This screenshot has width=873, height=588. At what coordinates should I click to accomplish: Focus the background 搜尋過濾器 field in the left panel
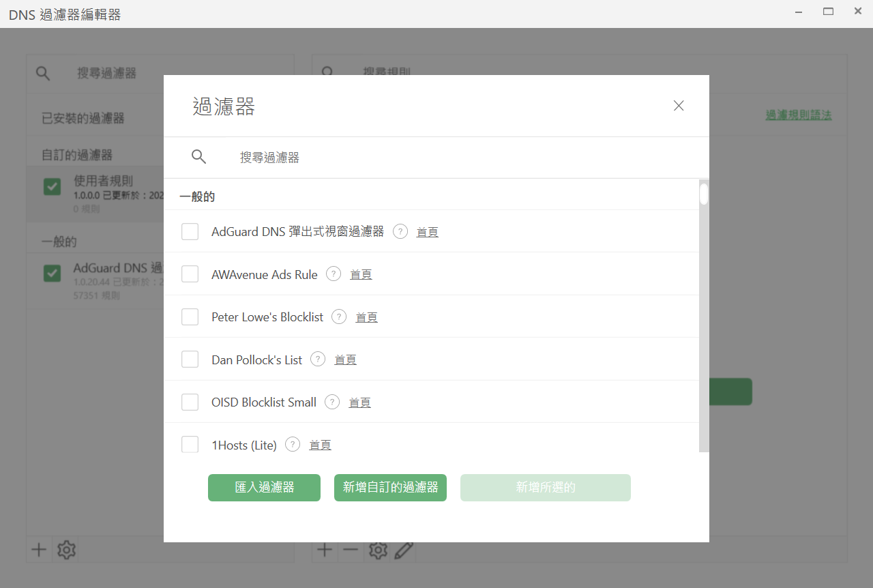click(x=106, y=73)
